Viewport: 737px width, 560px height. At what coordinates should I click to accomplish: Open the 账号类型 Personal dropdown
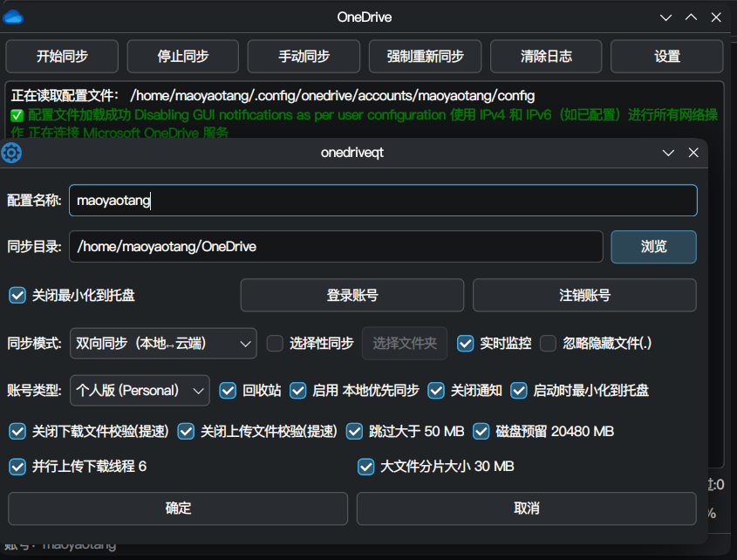[x=140, y=390]
